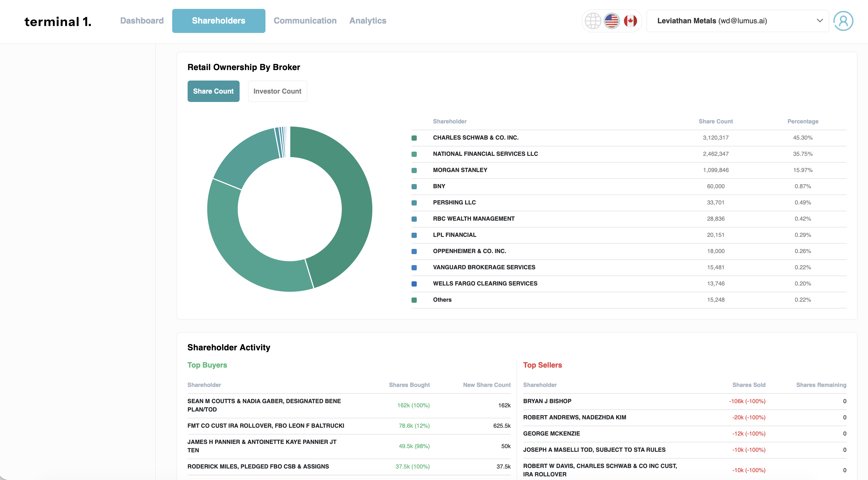The image size is (868, 480).
Task: Click the PERSHING LLC shareholder name
Action: pos(454,202)
